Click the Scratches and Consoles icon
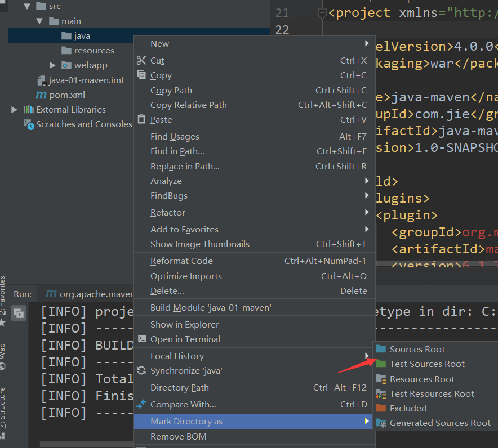This screenshot has height=448, width=498. 29,124
